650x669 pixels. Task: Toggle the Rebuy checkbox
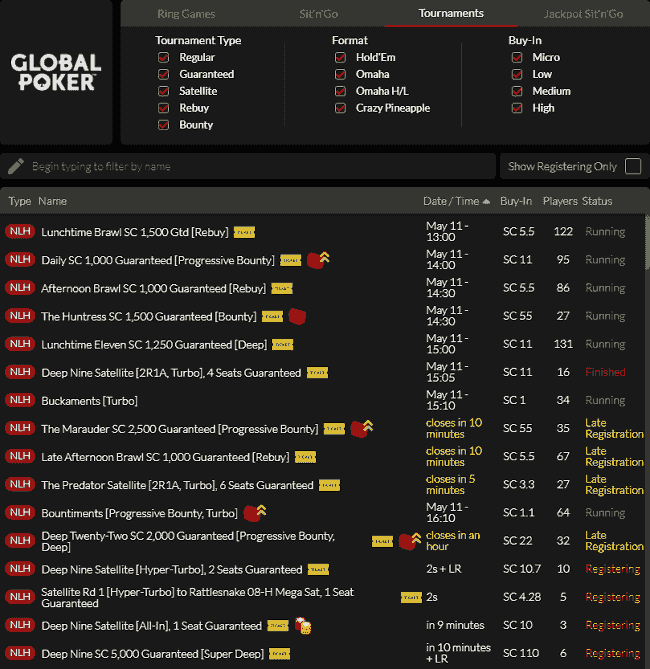(163, 108)
